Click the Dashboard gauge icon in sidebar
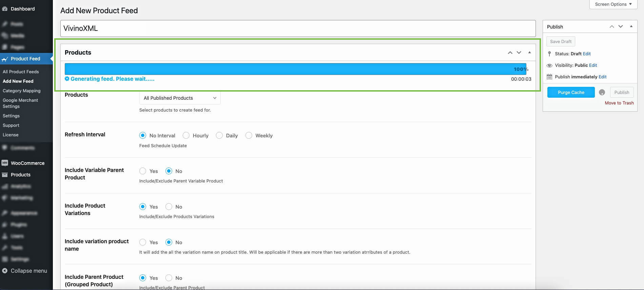 click(x=5, y=9)
